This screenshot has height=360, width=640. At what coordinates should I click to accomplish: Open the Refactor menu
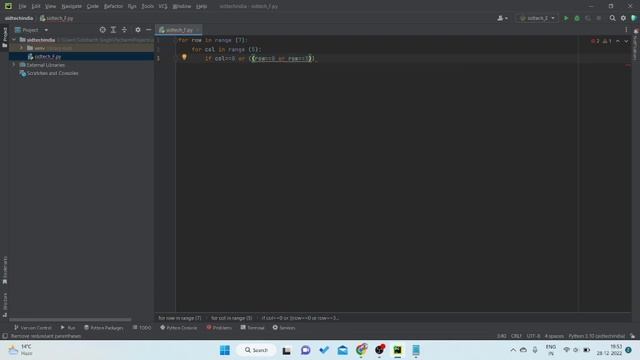(113, 6)
